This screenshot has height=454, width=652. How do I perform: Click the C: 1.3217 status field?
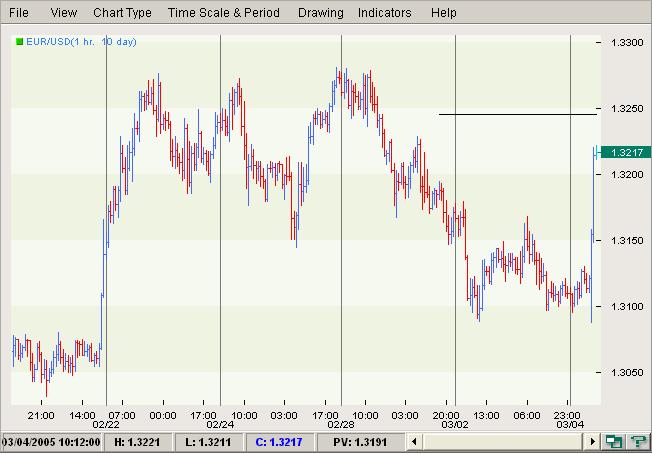(x=279, y=442)
